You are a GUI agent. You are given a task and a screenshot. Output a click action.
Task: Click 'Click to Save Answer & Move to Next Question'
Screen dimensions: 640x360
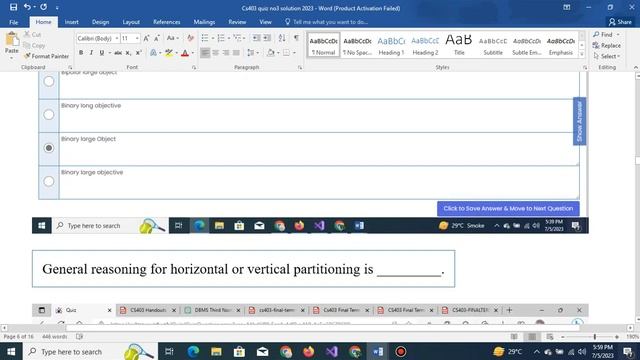coord(508,209)
